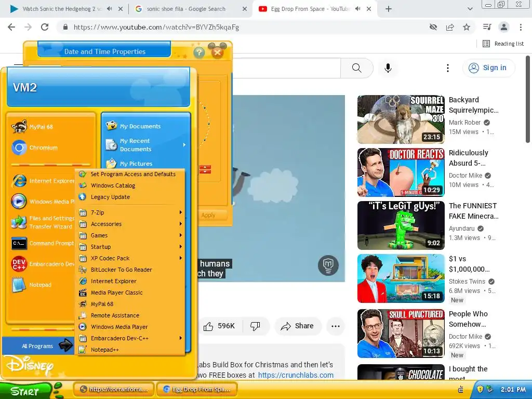Open Doctor Reacts Ridiculously Absurd thumbnail

[401, 172]
